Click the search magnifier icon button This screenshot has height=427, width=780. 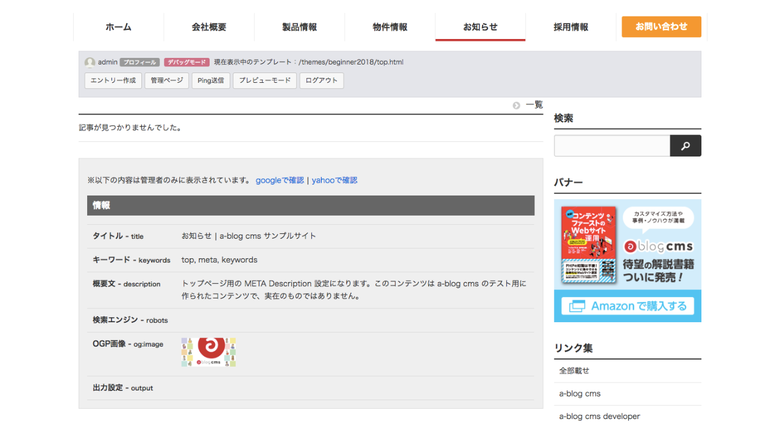[685, 146]
